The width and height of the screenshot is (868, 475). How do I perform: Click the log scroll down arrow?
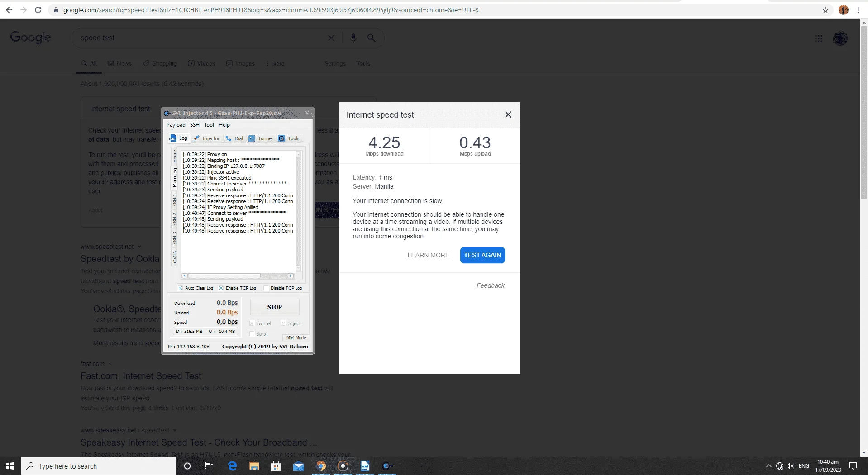pos(298,268)
